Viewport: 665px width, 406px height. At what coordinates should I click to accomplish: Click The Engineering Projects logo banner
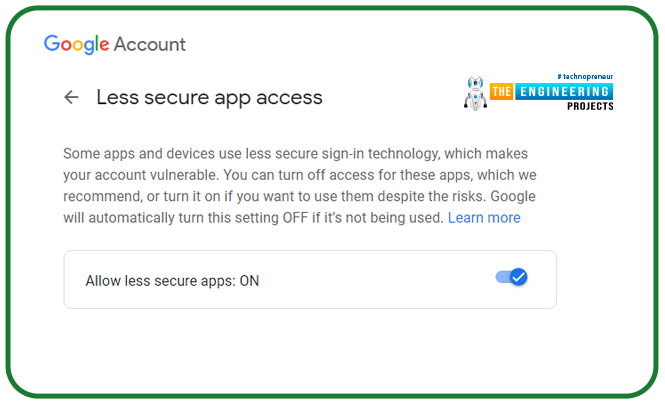pos(539,92)
